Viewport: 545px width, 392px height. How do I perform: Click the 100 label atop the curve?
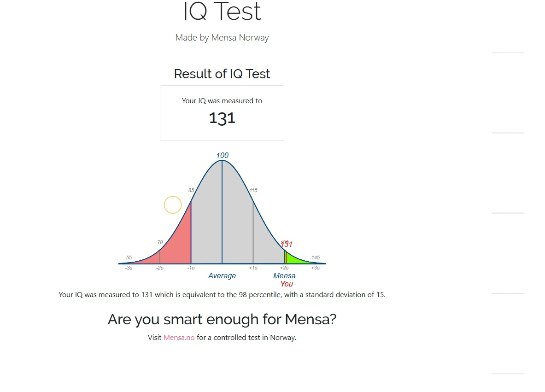pyautogui.click(x=223, y=155)
